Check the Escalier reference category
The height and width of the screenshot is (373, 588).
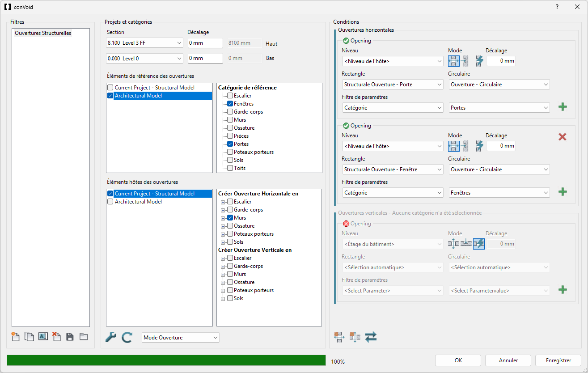click(x=230, y=96)
